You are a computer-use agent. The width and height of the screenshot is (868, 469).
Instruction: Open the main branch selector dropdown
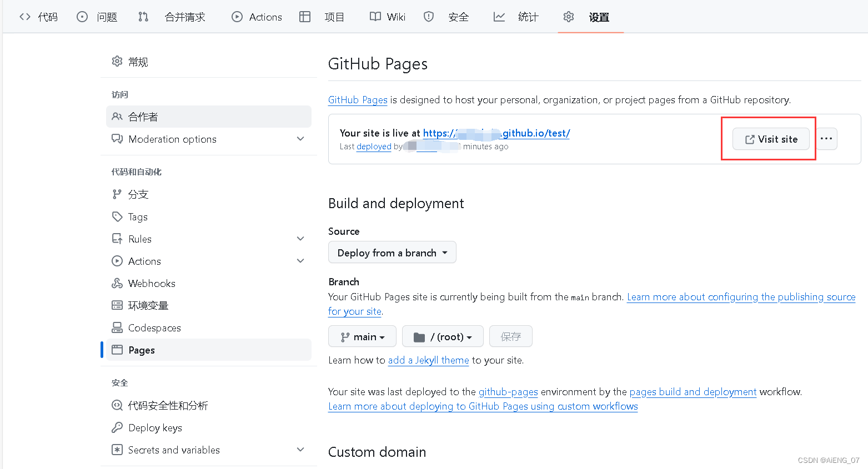click(x=362, y=336)
